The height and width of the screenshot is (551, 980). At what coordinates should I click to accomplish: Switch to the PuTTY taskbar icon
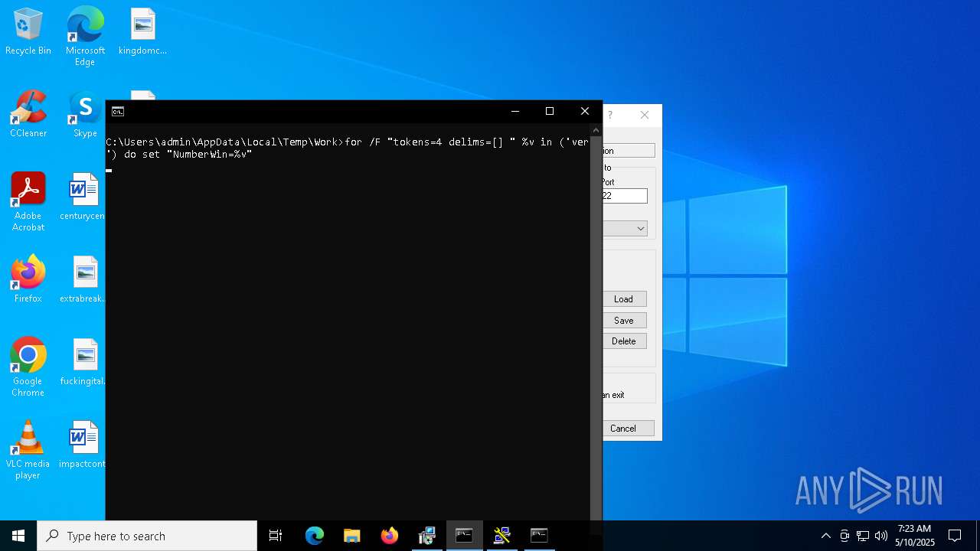502,536
